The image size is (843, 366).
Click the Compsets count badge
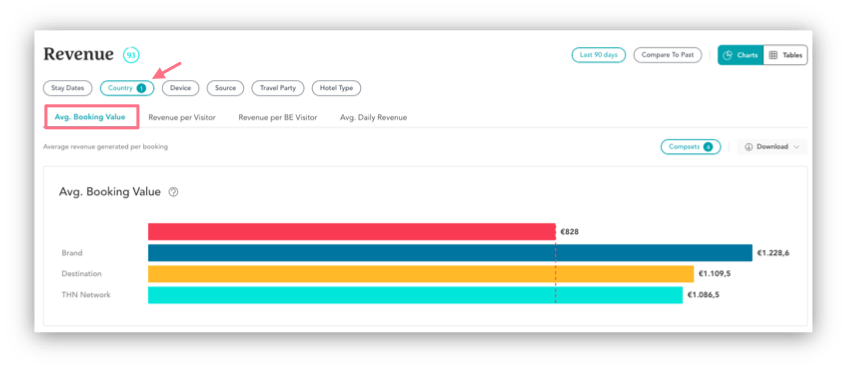[708, 147]
